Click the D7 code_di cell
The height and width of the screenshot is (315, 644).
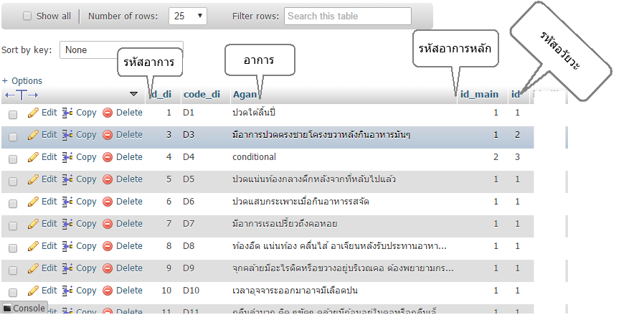click(x=189, y=224)
